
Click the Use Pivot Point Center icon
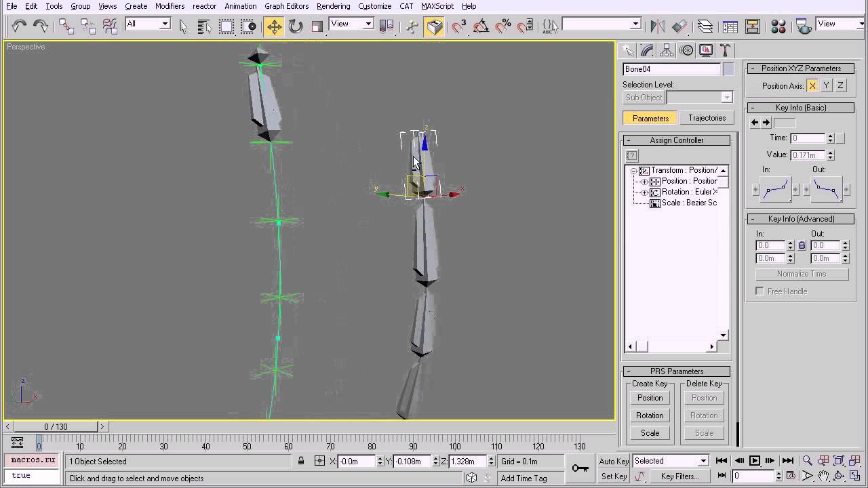[x=386, y=26]
